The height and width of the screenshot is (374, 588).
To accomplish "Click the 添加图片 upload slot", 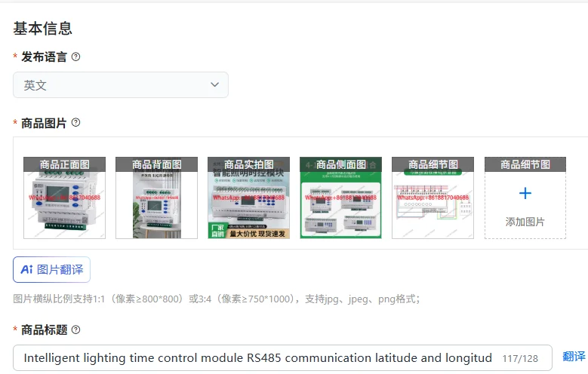I will (525, 198).
